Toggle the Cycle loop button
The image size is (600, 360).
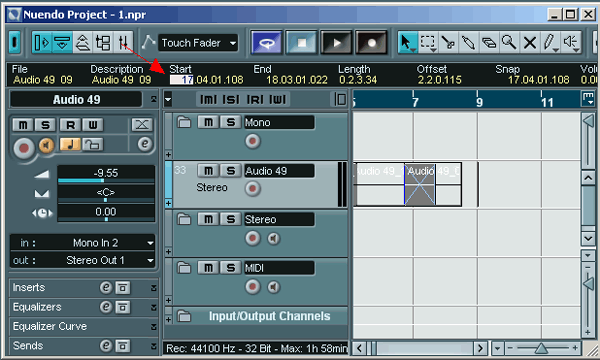pos(267,42)
